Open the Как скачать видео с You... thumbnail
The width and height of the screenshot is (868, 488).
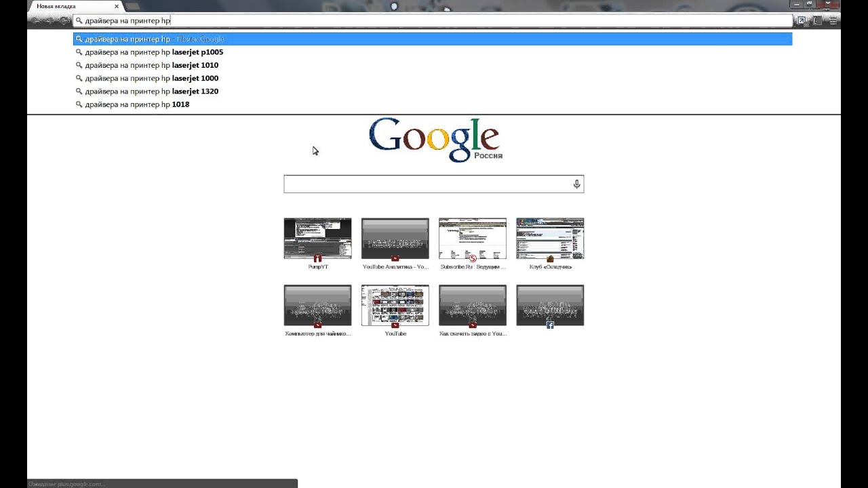473,305
